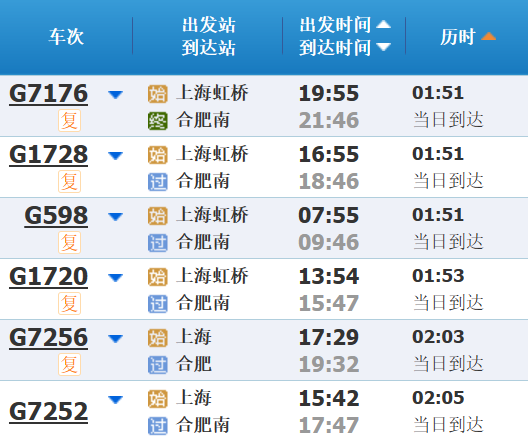Open train G1728 link
Viewport: 528px width, 437px height.
48,155
